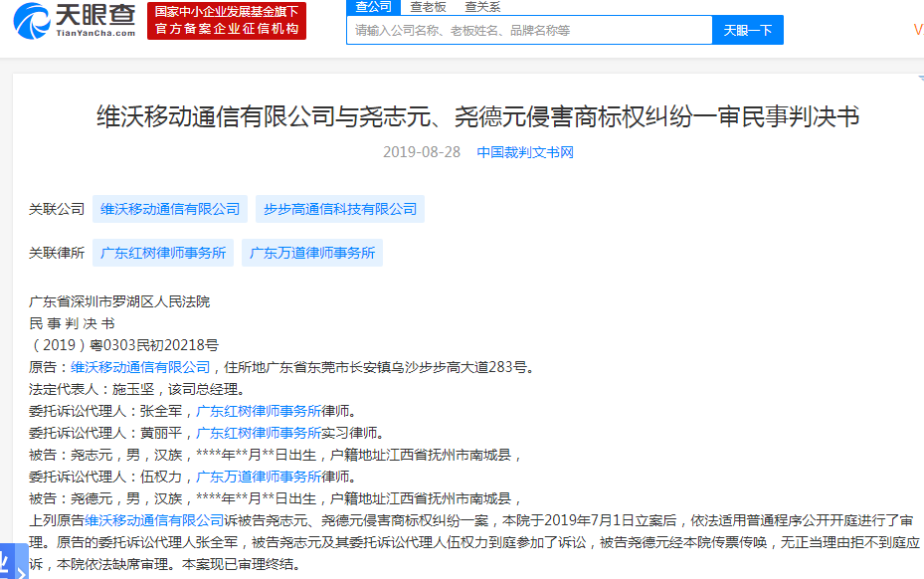Open the 中国裁判文书网 source link
This screenshot has width=924, height=579.
525,152
